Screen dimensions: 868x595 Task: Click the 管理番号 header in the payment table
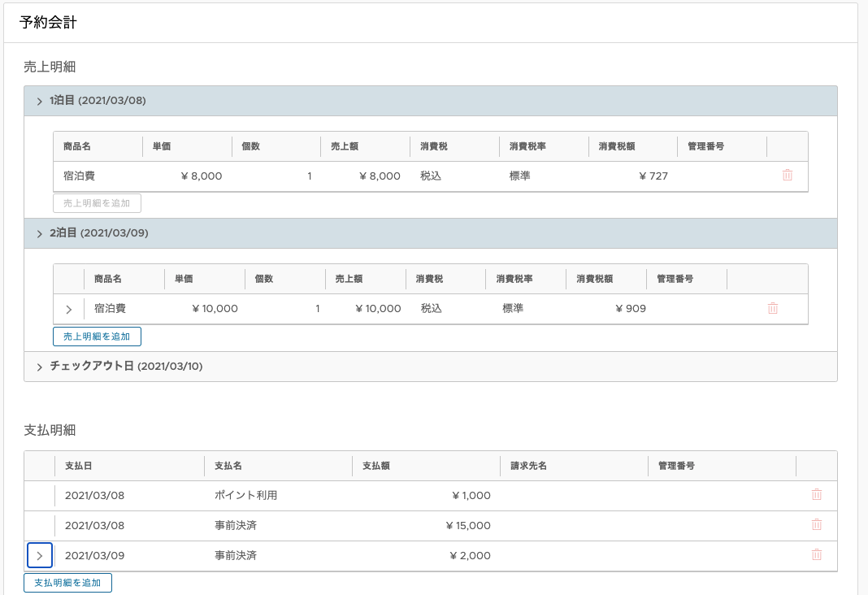[676, 466]
